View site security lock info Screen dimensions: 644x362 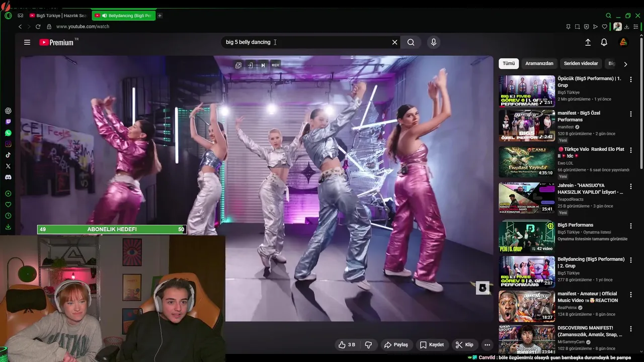tap(49, 27)
